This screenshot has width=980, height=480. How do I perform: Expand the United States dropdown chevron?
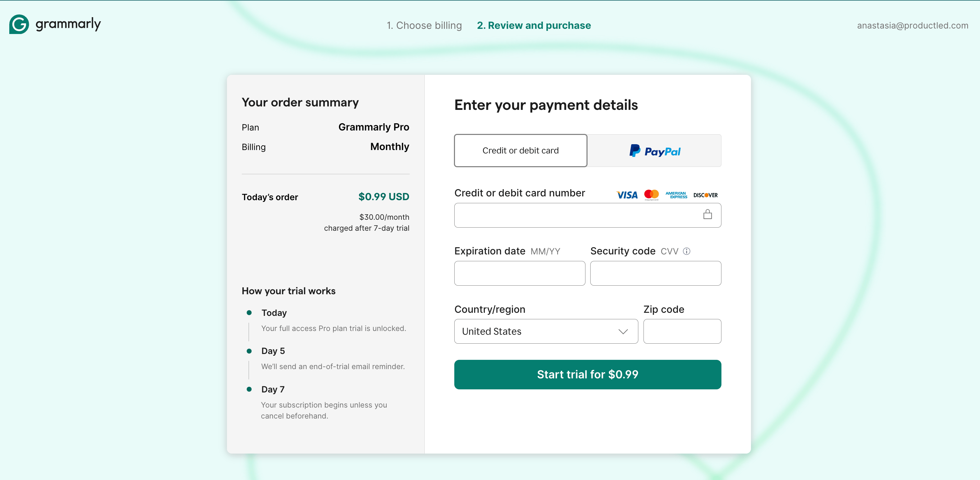pyautogui.click(x=623, y=332)
